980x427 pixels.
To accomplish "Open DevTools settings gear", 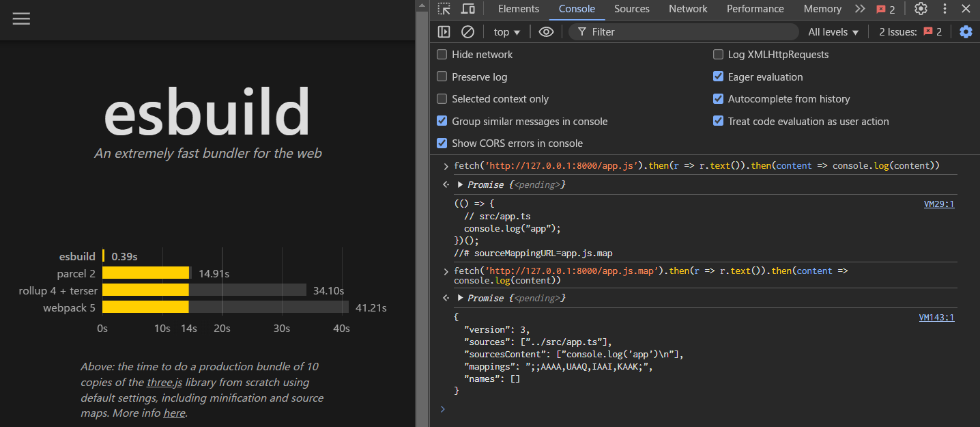I will coord(921,9).
